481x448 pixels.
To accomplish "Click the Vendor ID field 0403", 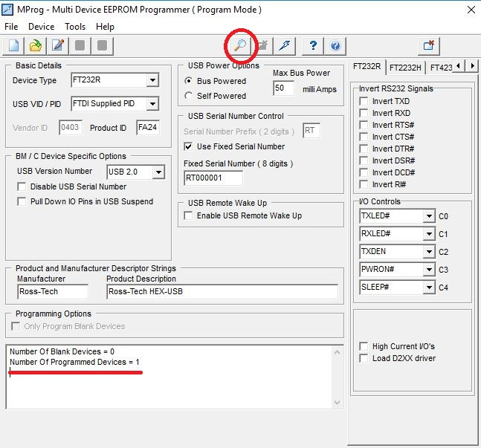I will [71, 127].
